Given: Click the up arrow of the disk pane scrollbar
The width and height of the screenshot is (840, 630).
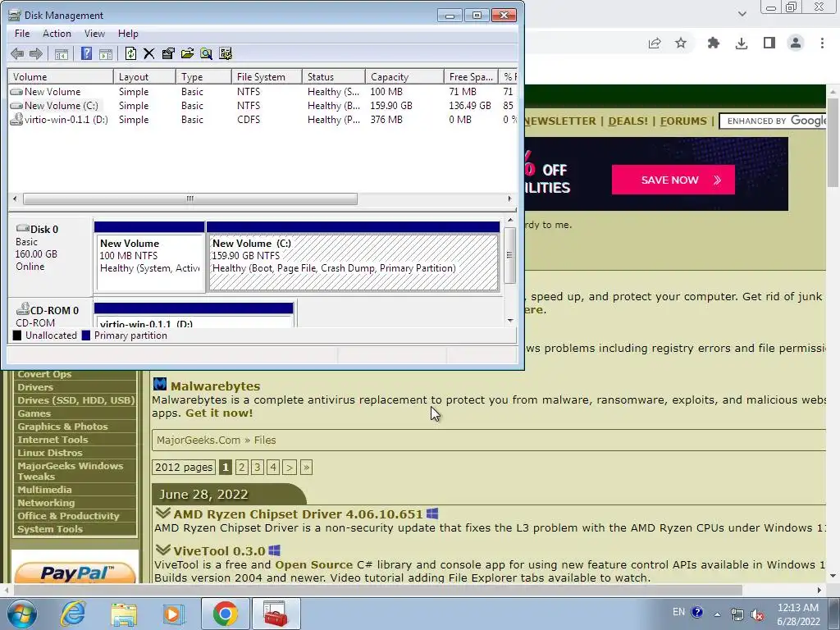Looking at the screenshot, I should (510, 220).
